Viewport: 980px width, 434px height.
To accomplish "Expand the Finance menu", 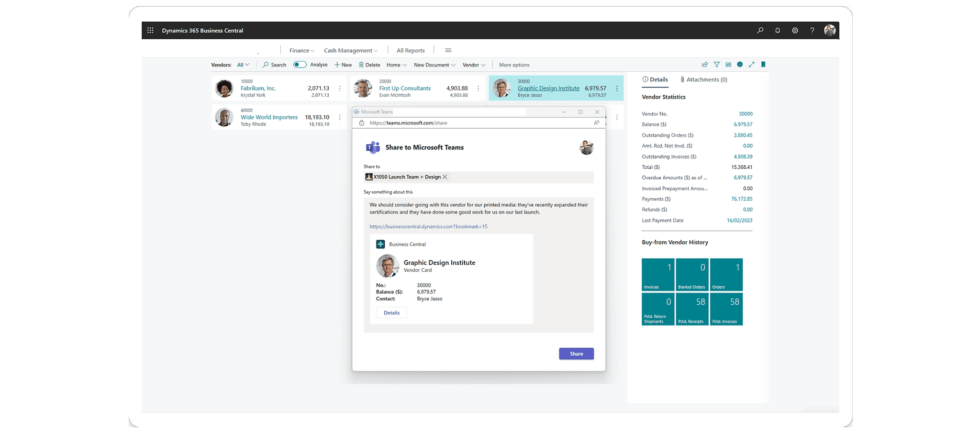I will click(302, 50).
